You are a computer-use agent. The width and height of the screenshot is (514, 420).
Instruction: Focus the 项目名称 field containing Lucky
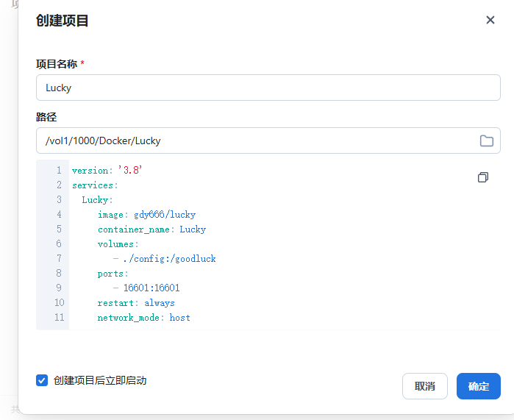click(x=268, y=88)
